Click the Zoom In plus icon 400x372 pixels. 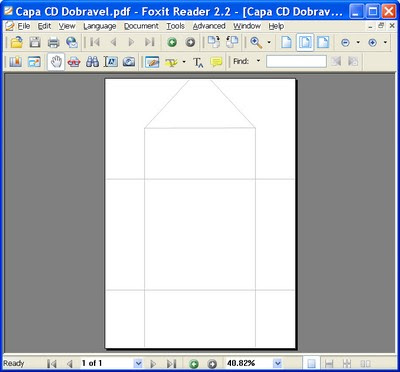coord(373,43)
